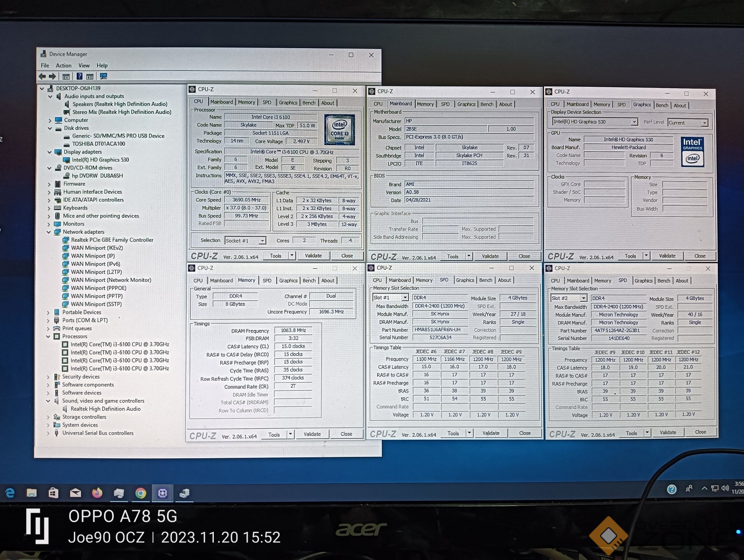Open Mainboard tab in CPU-Z CPU window
Image resolution: width=744 pixels, height=560 pixels.
click(221, 102)
